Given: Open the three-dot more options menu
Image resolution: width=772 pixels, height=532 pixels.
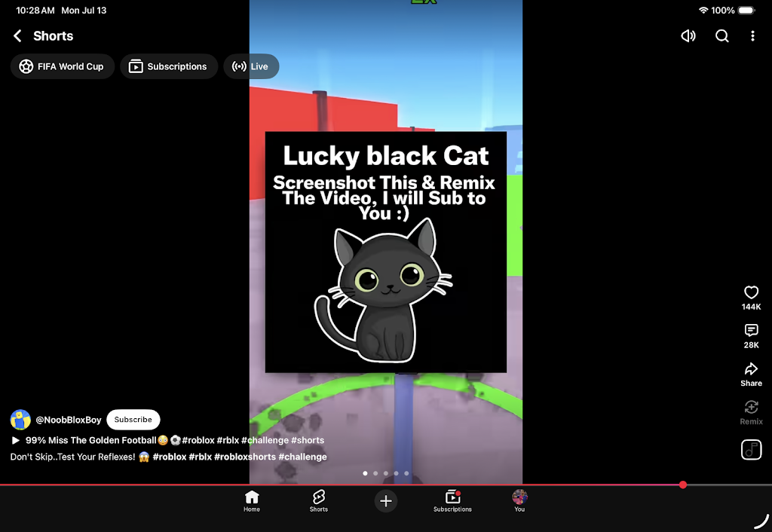Looking at the screenshot, I should tap(752, 35).
